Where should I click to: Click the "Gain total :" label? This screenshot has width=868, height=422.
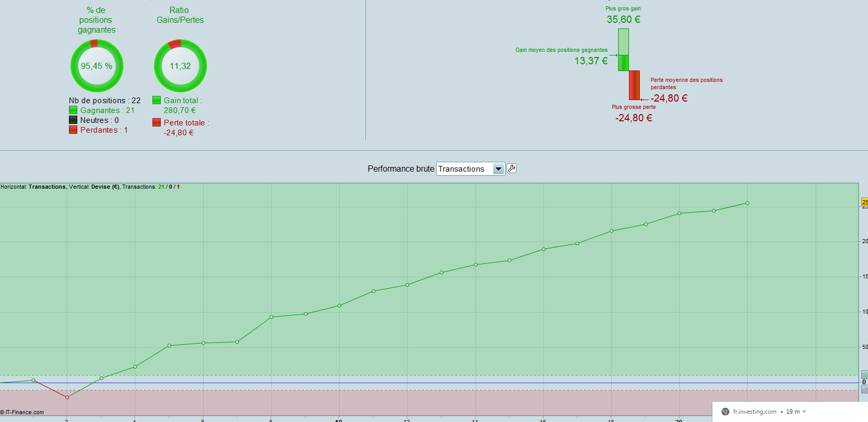click(183, 101)
